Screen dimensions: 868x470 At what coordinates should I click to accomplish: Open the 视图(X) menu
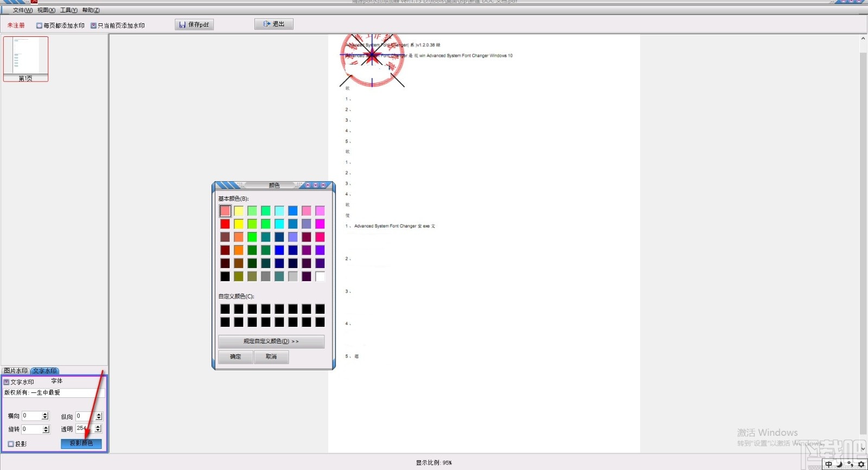46,10
